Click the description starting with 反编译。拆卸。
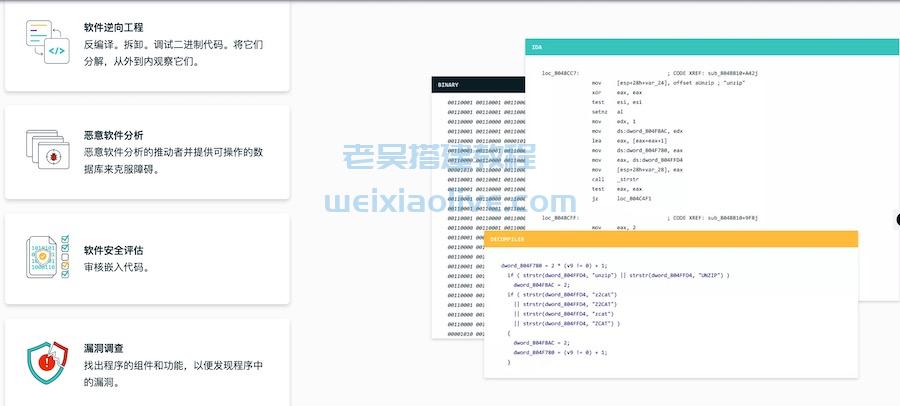900x406 pixels. coord(173,53)
